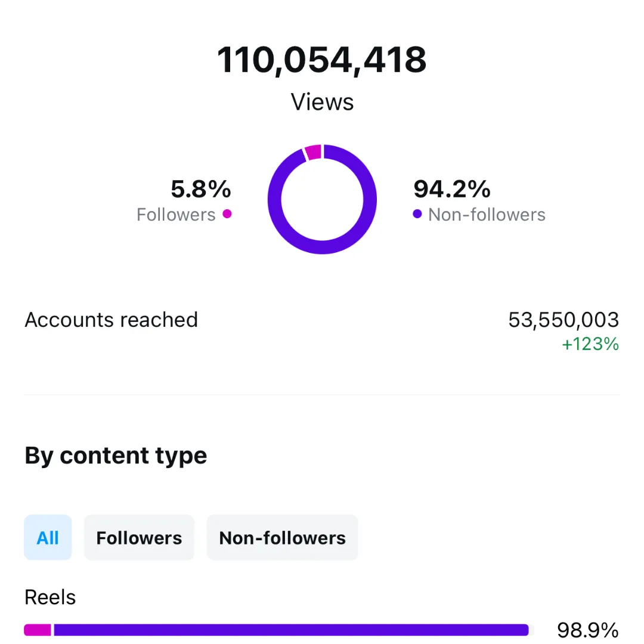Tap the +123% green growth indicator
The width and height of the screenshot is (644, 644).
coord(590,344)
